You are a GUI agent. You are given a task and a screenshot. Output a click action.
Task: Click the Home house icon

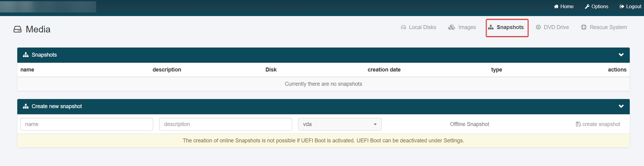click(x=556, y=7)
